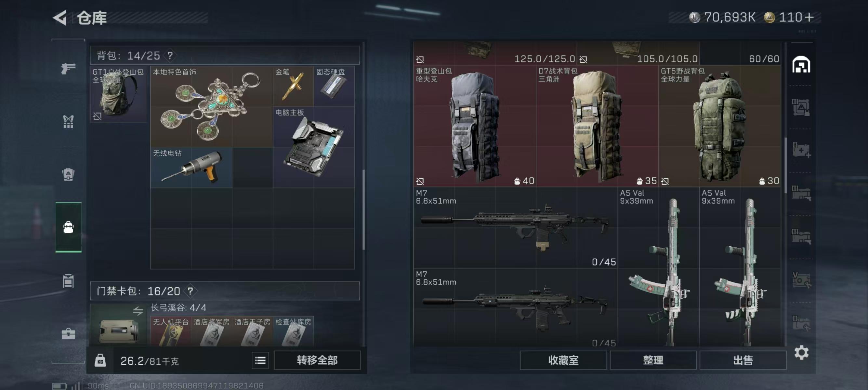The image size is (868, 390).
Task: Open the briefcase category icon
Action: click(68, 333)
